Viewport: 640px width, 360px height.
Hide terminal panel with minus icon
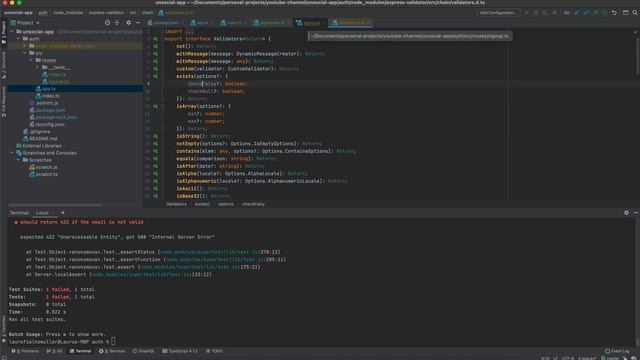pyautogui.click(x=636, y=213)
